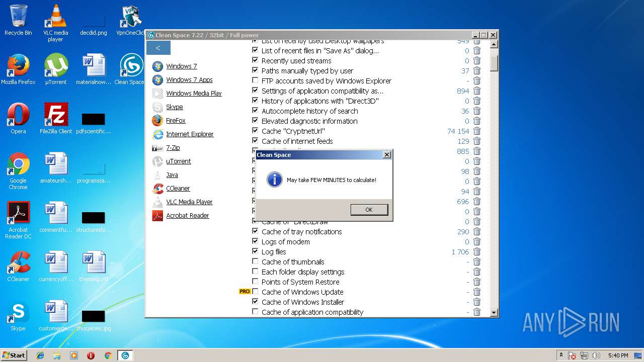Select the Mozilla Firefox desktop shortcut
Viewport: 644px width, 362px height.
tap(18, 69)
